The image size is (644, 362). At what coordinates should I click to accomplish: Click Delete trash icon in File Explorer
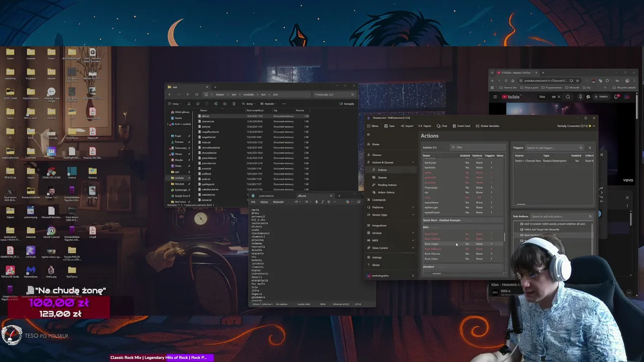click(x=234, y=104)
